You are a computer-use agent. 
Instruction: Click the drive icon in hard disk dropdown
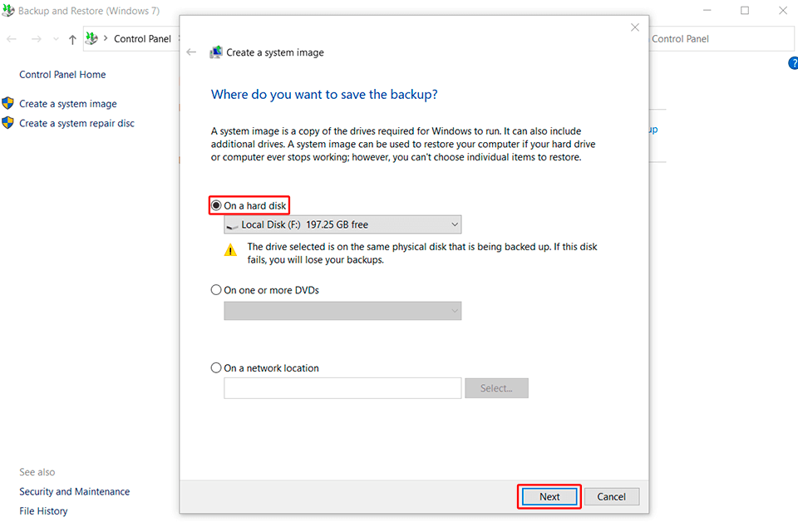point(232,225)
